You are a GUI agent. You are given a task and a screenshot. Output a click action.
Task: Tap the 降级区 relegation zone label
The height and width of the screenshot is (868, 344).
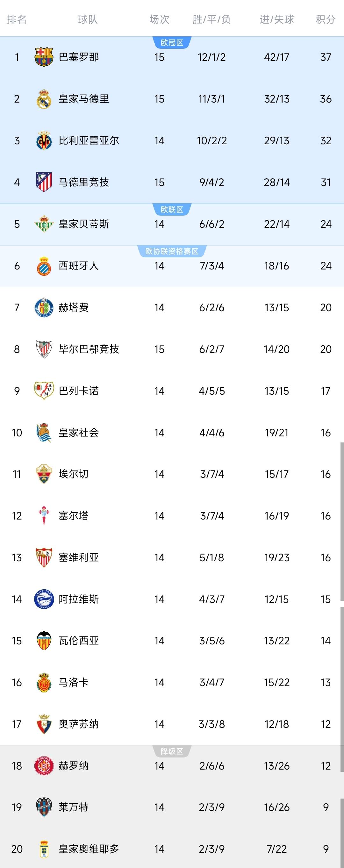tap(172, 751)
